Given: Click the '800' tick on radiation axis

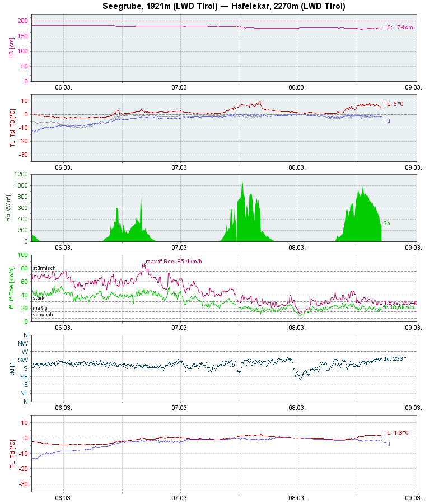Looking at the screenshot, I should click(x=23, y=197).
